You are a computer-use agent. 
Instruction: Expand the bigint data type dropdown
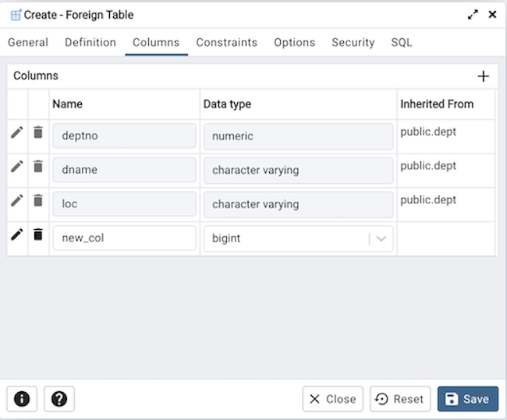(x=381, y=238)
